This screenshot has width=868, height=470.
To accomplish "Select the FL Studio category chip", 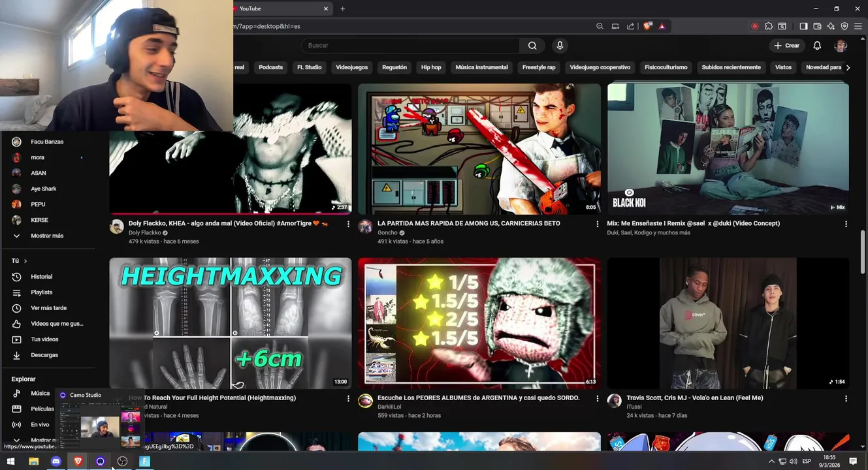I will coord(309,67).
